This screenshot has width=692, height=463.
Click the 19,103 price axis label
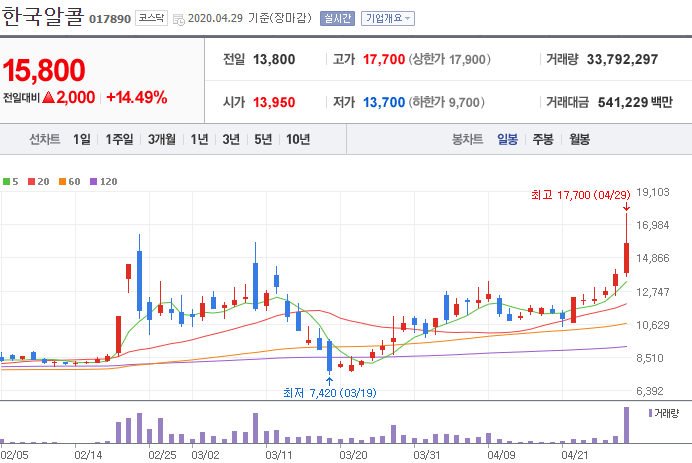(x=653, y=192)
